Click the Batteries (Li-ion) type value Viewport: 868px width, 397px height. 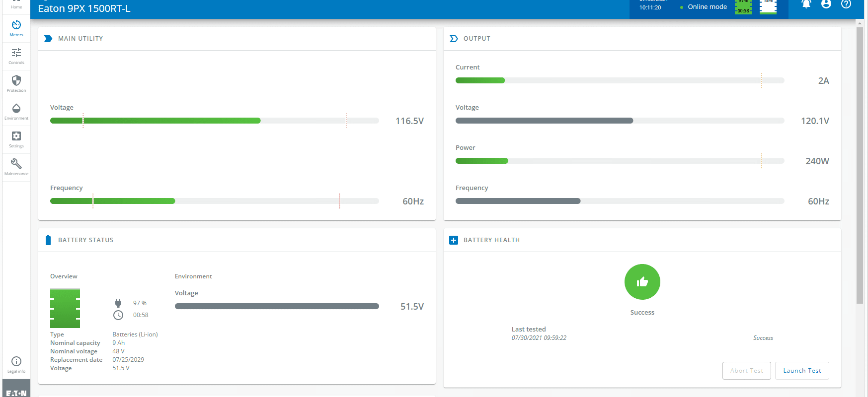coord(135,334)
